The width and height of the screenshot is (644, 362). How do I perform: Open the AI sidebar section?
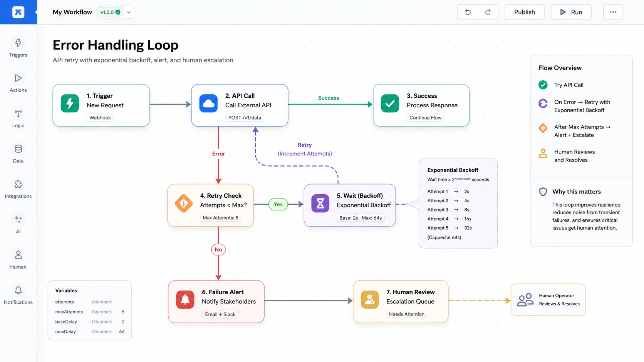tap(18, 224)
